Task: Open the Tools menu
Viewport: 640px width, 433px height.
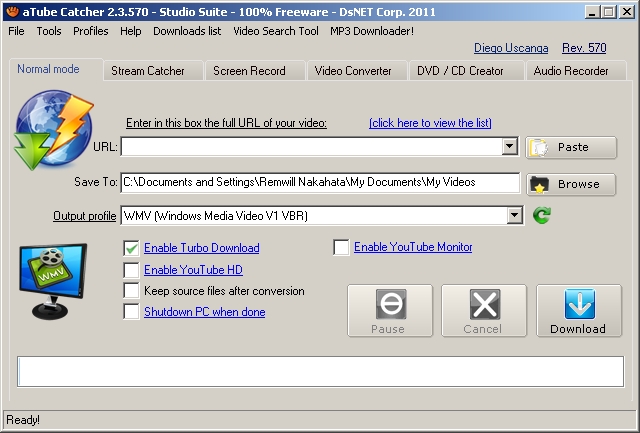Action: tap(49, 31)
